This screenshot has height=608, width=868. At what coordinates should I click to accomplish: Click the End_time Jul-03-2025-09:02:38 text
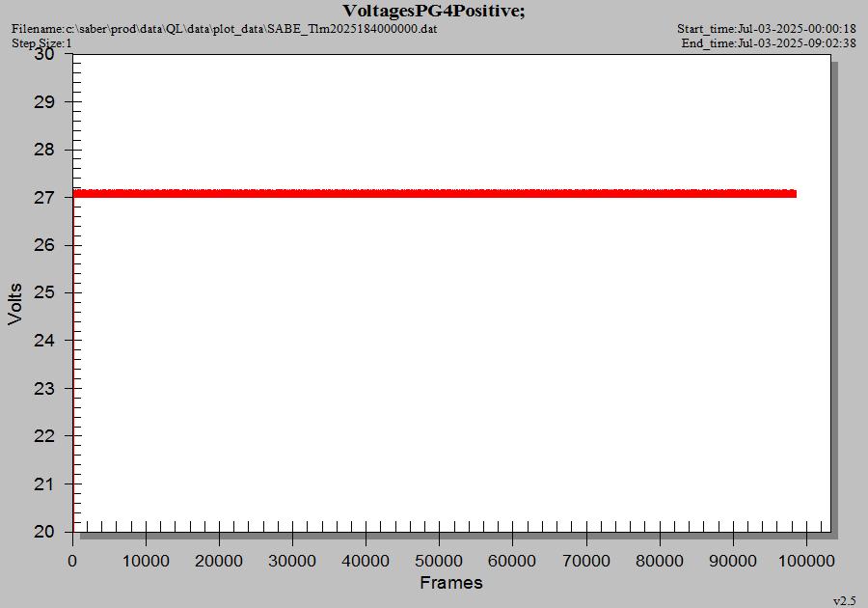769,43
